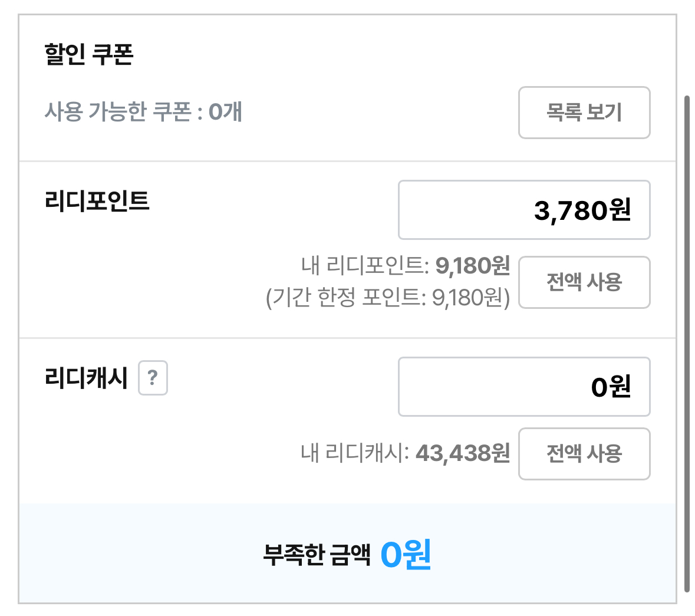Click the 리디캐시 section label
This screenshot has height=616, width=695.
pyautogui.click(x=86, y=377)
